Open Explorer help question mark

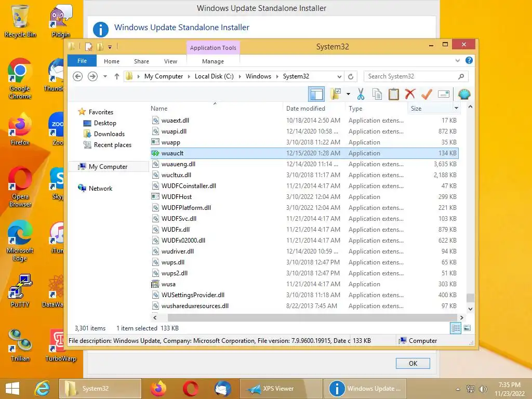(469, 60)
